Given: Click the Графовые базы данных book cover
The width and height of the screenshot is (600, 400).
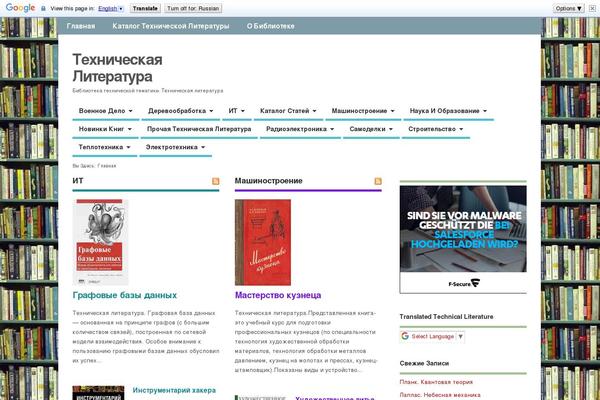Looking at the screenshot, I should (101, 242).
